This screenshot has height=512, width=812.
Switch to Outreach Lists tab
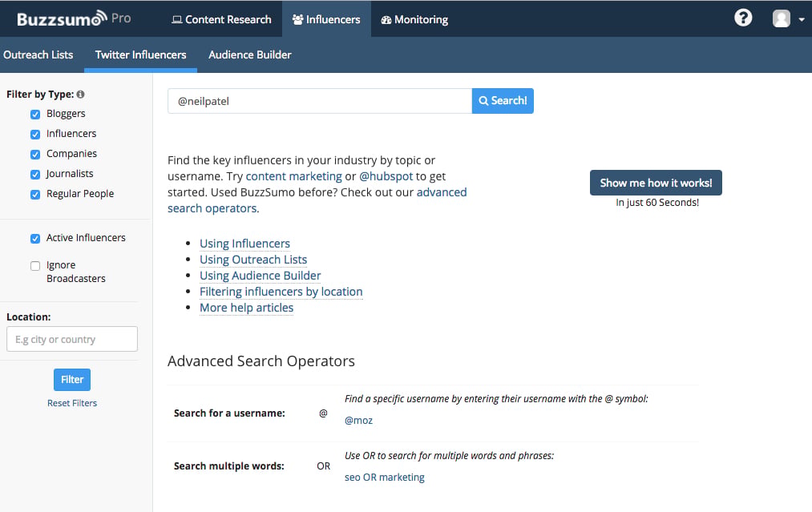click(x=38, y=54)
